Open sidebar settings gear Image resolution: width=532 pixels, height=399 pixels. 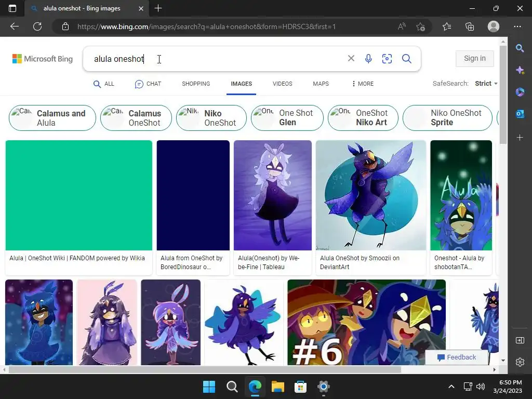click(520, 362)
